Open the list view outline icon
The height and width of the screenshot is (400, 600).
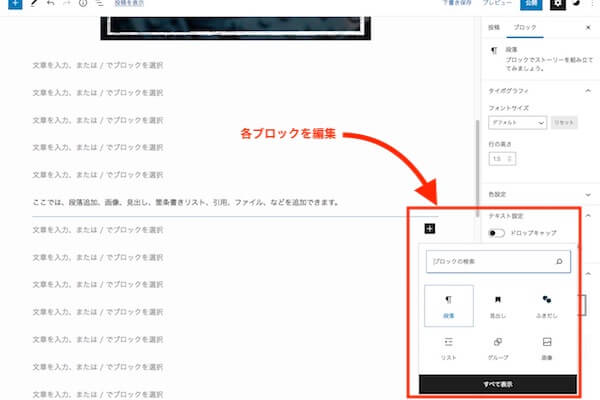99,3
